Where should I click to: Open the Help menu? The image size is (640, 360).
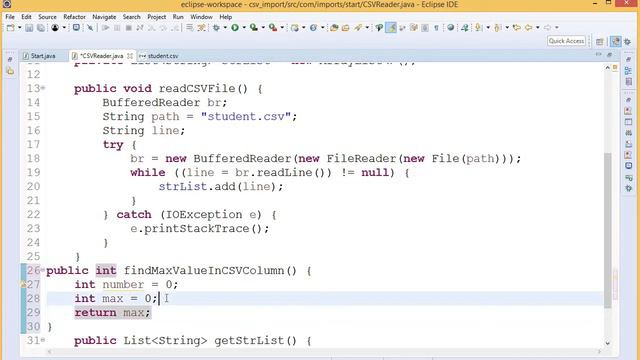(226, 17)
